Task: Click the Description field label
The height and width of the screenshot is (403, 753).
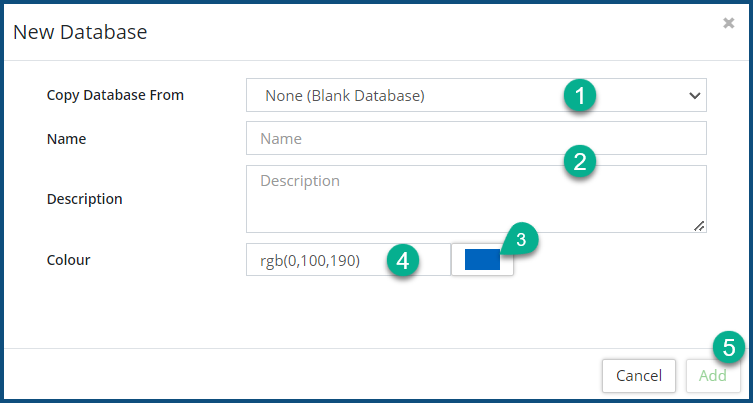Action: pos(85,199)
